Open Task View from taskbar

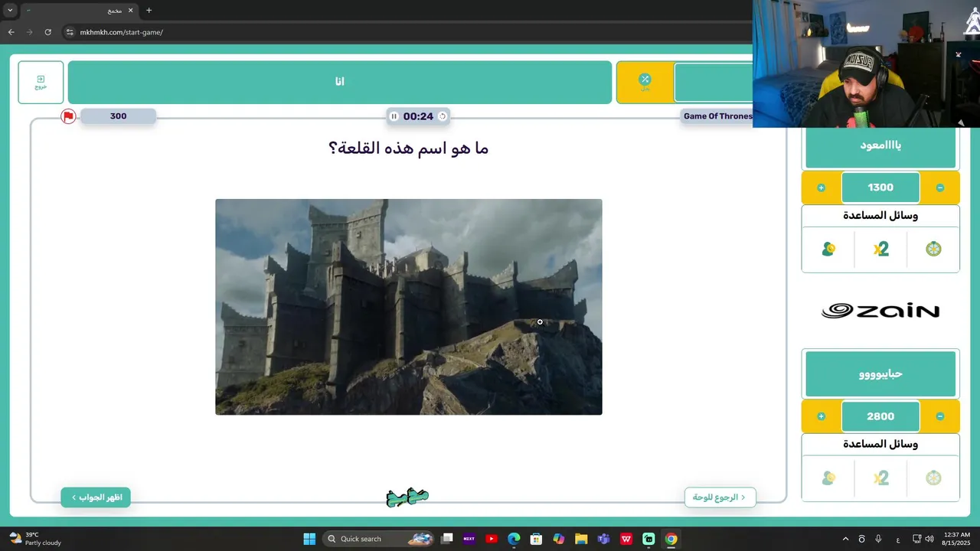[x=447, y=539]
